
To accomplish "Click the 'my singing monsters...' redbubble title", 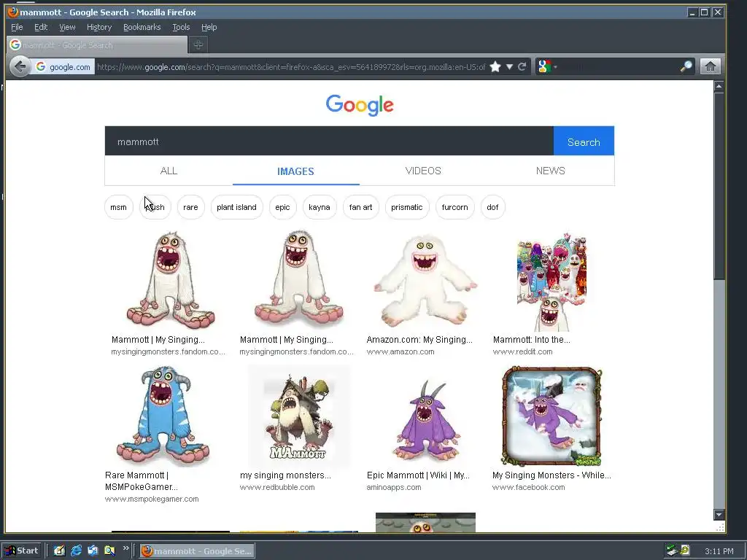I will click(x=285, y=475).
